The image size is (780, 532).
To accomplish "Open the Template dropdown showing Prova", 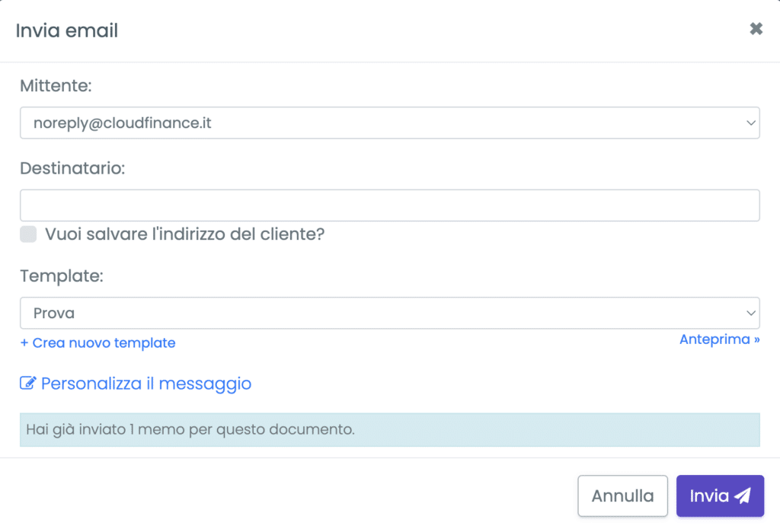I will pyautogui.click(x=389, y=314).
